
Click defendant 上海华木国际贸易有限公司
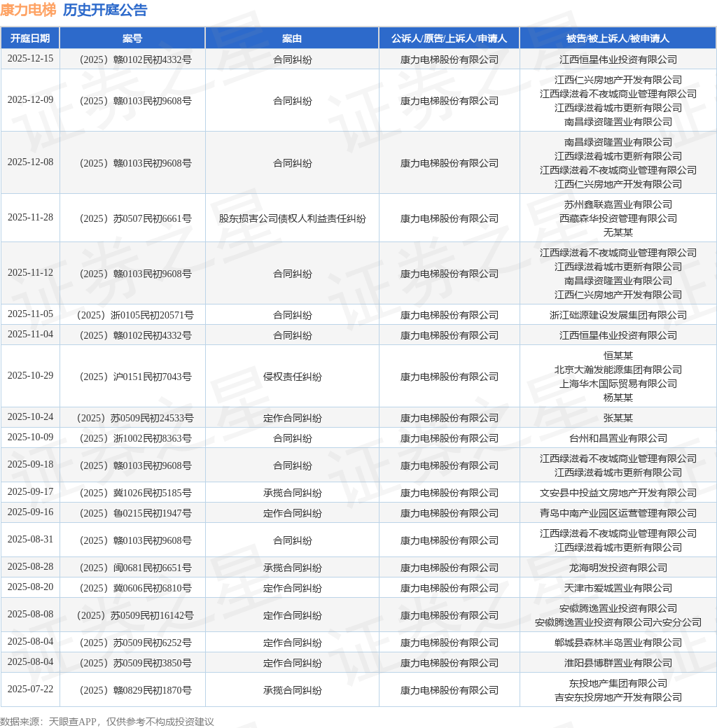(618, 384)
